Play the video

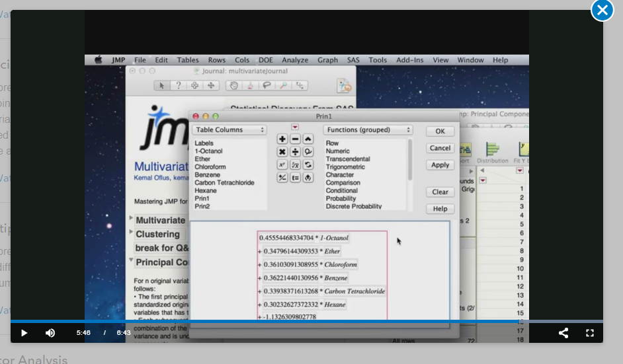pyautogui.click(x=24, y=333)
